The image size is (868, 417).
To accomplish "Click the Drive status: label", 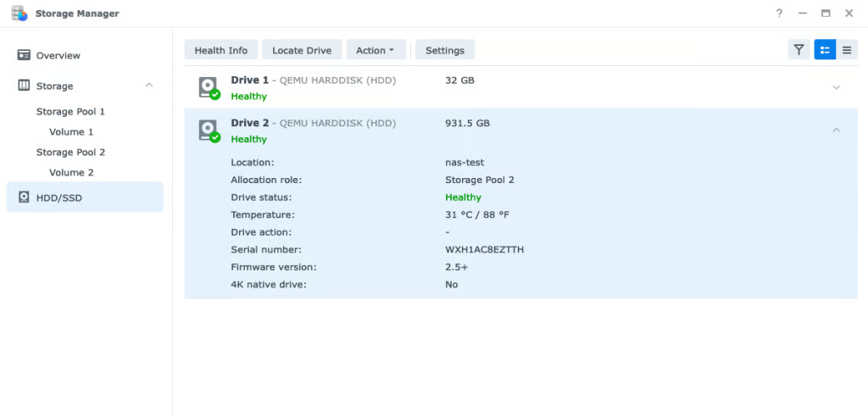I will tap(261, 197).
